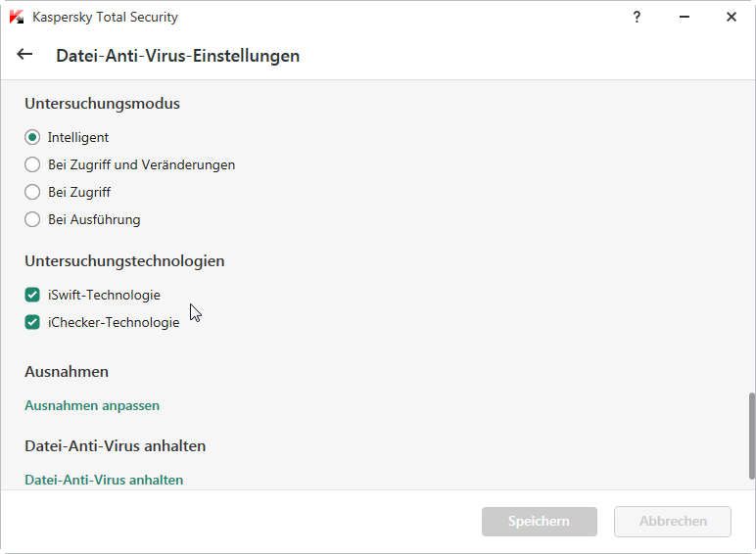Close the Kaspersky Total Security window
This screenshot has width=756, height=554.
(732, 17)
